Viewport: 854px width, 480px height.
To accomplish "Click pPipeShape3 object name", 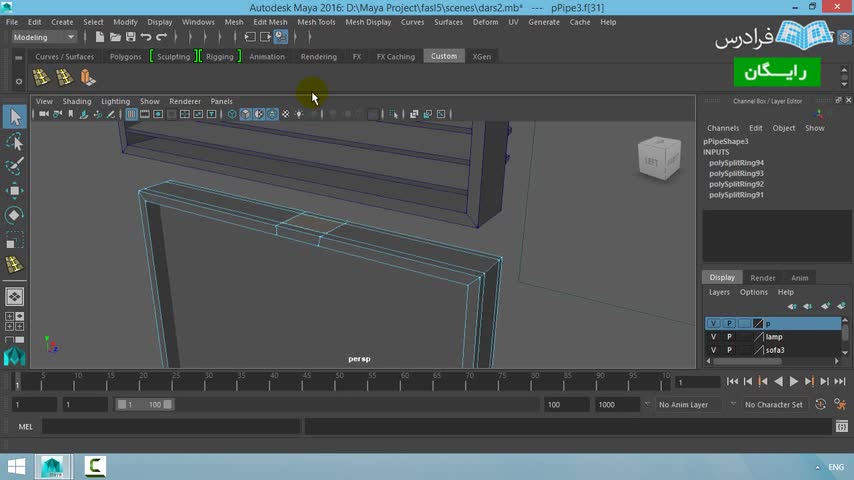I will coord(725,141).
